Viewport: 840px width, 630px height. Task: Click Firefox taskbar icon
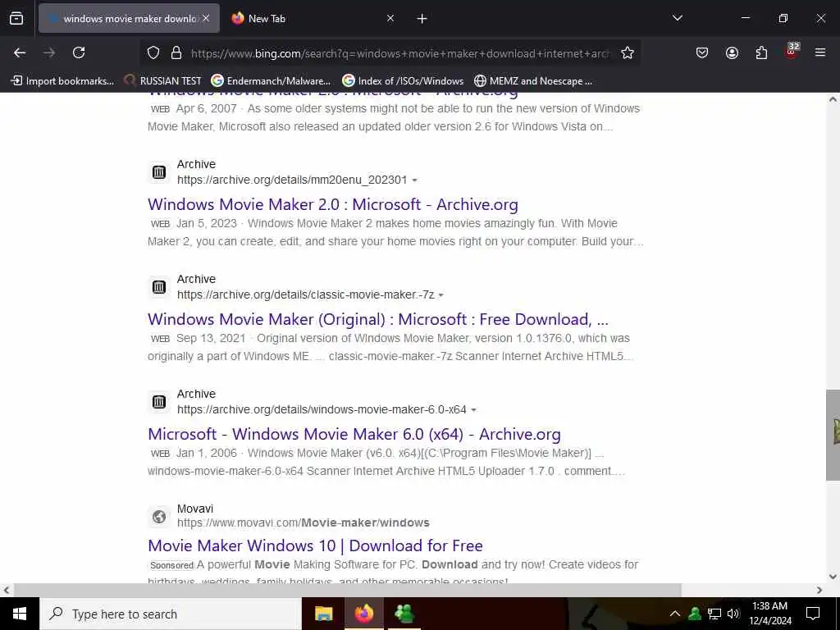click(363, 614)
